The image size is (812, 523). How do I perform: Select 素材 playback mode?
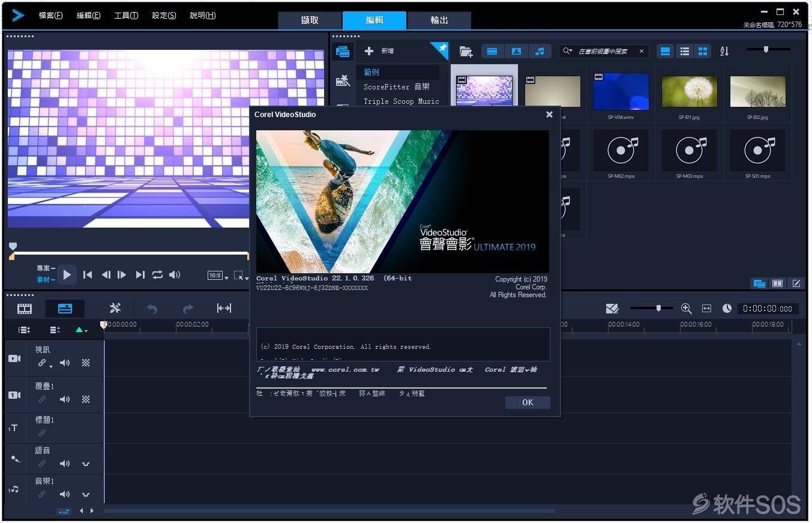click(x=46, y=280)
